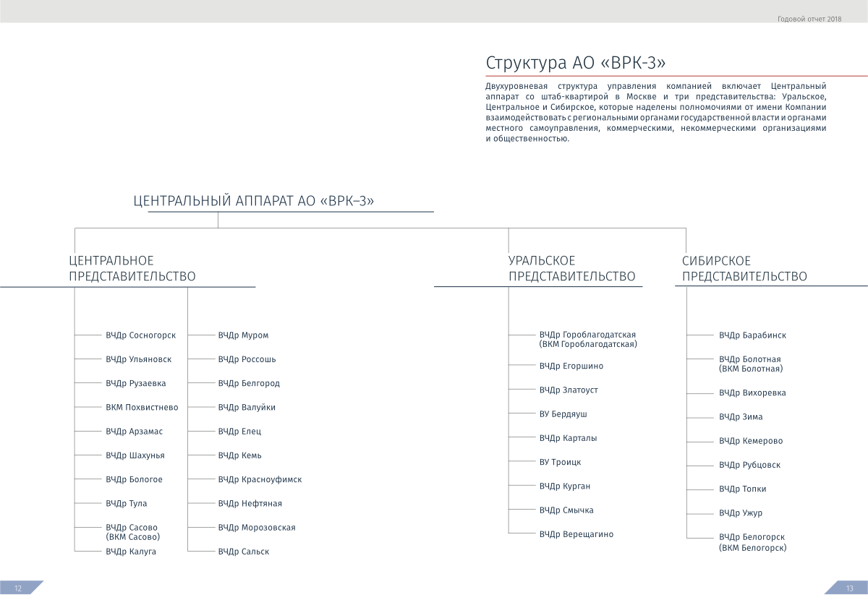Click page number 12 marker
The image size is (868, 613).
tap(19, 588)
